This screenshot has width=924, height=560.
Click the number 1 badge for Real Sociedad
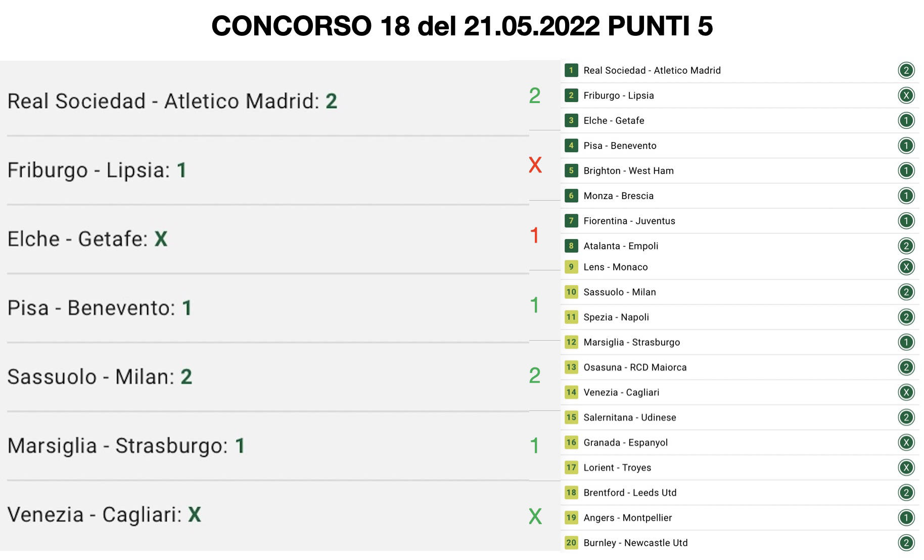click(571, 70)
